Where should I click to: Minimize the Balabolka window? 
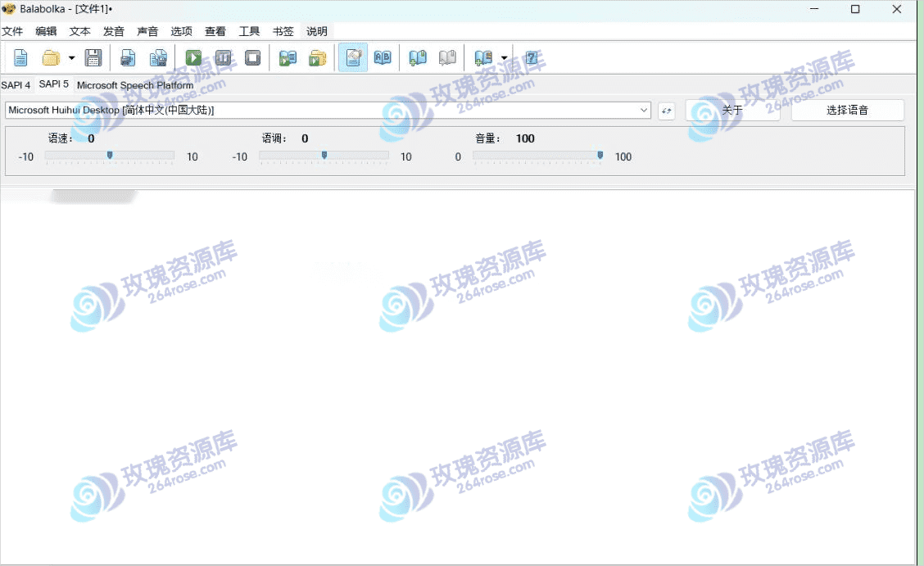coord(814,9)
